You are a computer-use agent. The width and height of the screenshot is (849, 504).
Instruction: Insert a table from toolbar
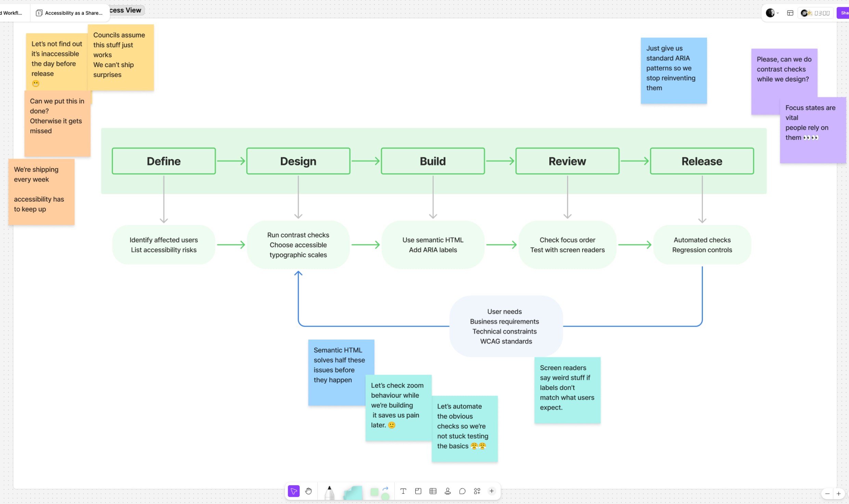click(x=433, y=491)
